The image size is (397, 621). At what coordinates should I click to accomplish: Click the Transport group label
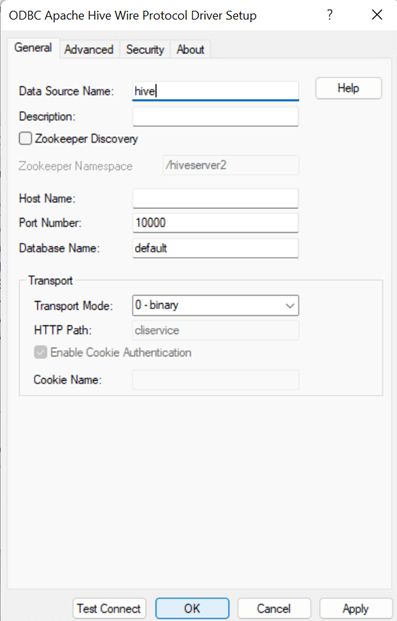tap(50, 280)
